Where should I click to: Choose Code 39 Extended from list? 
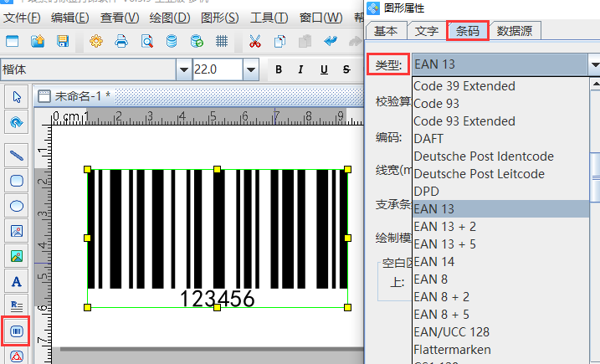(x=500, y=86)
